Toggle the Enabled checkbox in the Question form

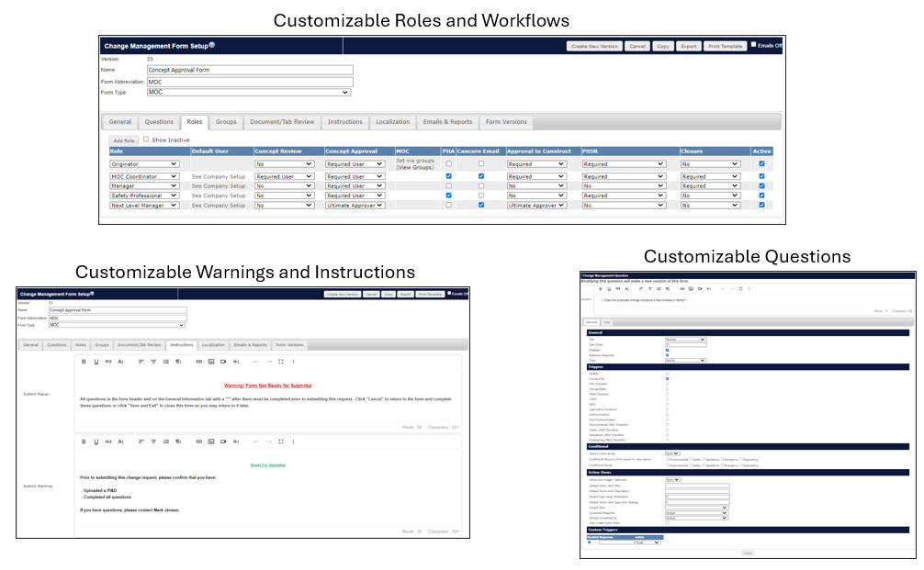(x=667, y=351)
